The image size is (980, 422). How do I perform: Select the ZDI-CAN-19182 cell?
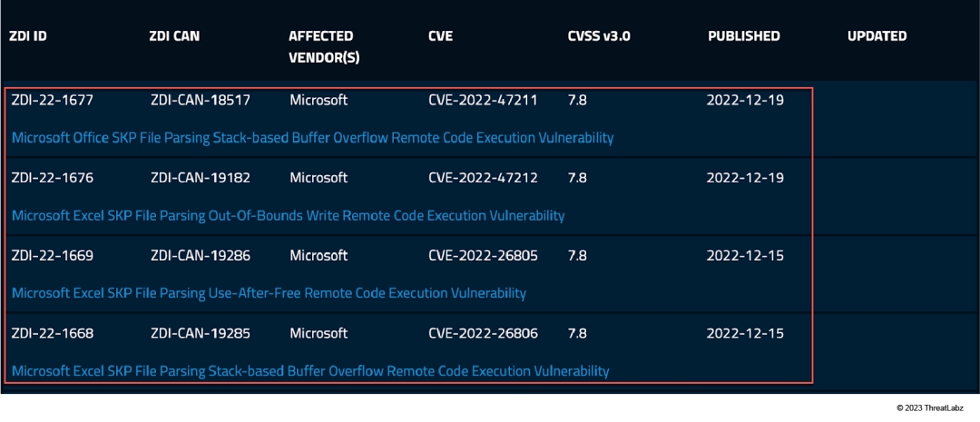click(x=199, y=178)
